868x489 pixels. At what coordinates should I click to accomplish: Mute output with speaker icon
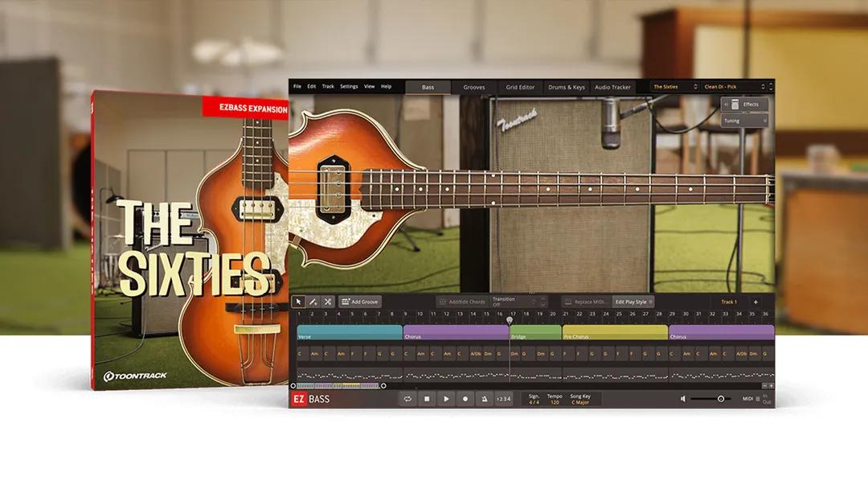[683, 399]
